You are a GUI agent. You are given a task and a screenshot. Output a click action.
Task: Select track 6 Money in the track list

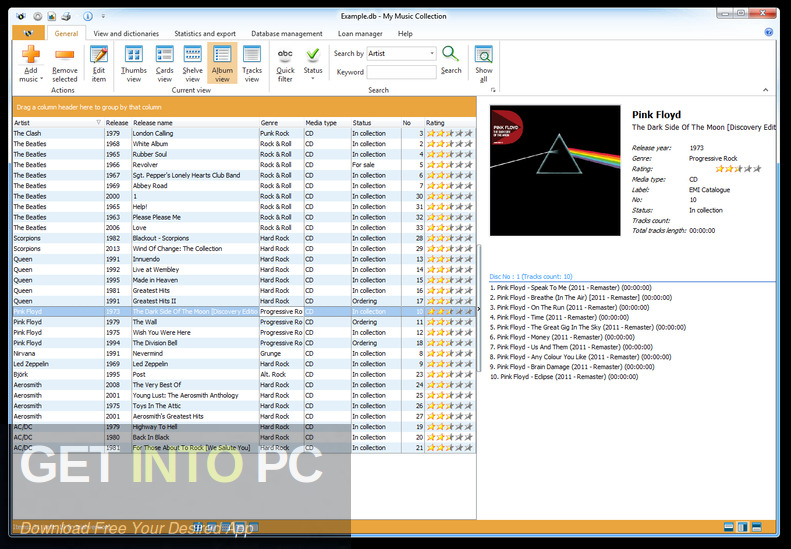pos(562,337)
